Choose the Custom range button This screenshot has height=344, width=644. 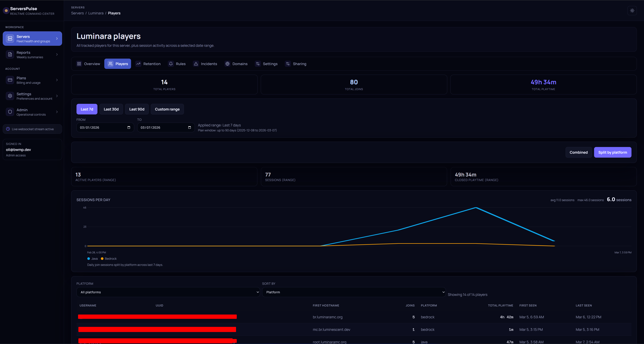pyautogui.click(x=167, y=109)
